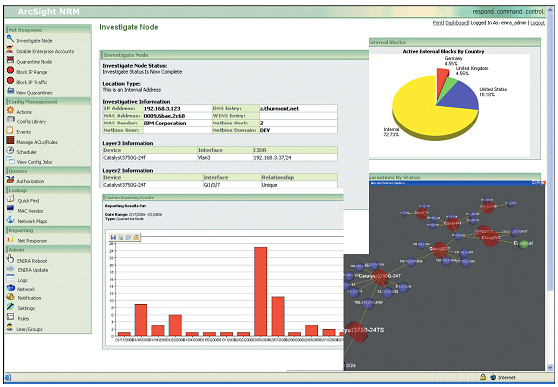Screen dimensions: 558x387
Task: Click the Investigate Node magnifier icon
Action: click(10, 39)
